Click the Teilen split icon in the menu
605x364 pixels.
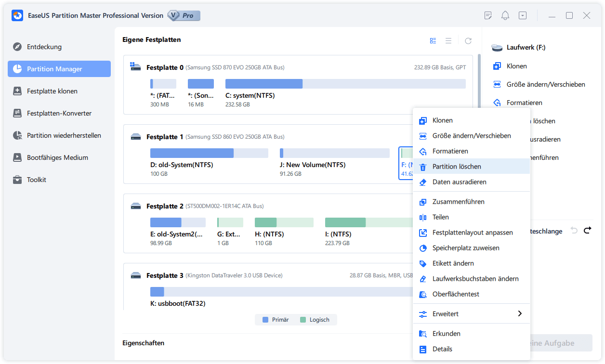pyautogui.click(x=423, y=217)
